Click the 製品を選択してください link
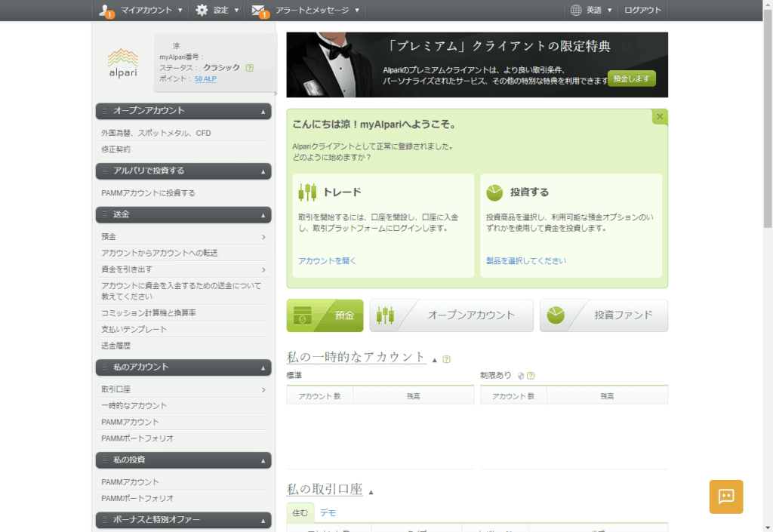Image resolution: width=773 pixels, height=532 pixels. [x=526, y=261]
